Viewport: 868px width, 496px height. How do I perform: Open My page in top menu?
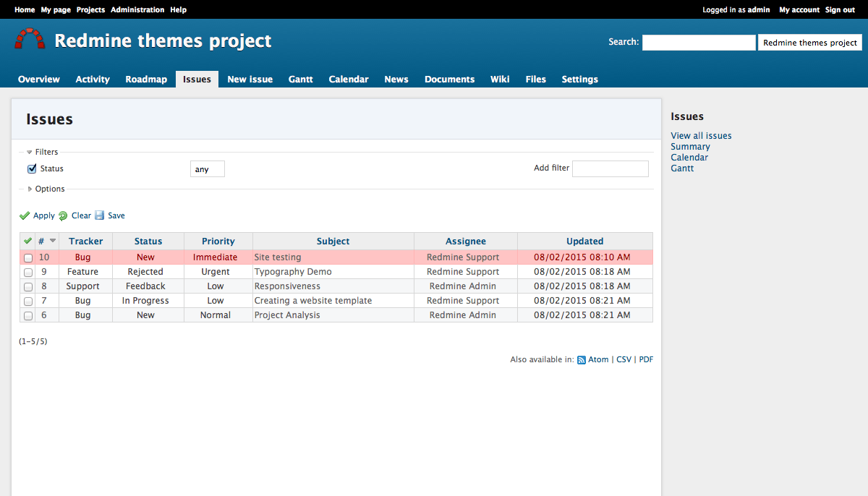[56, 9]
